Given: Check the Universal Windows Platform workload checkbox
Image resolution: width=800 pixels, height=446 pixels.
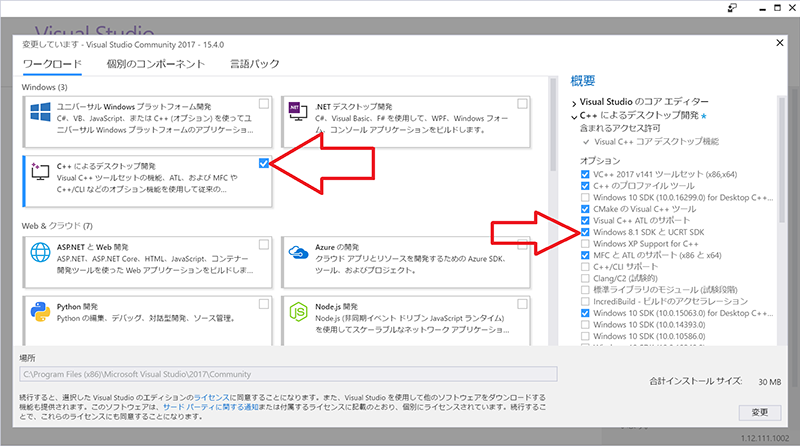Looking at the screenshot, I should point(264,104).
